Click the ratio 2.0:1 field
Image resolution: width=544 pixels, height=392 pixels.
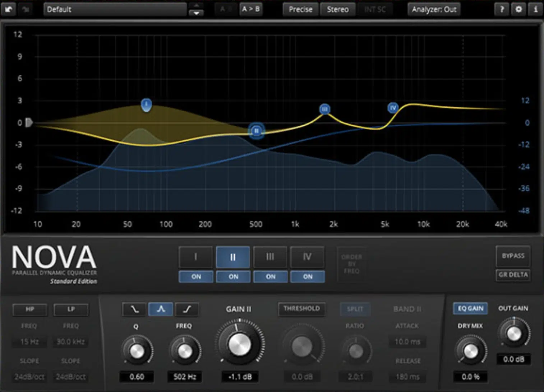coord(355,377)
